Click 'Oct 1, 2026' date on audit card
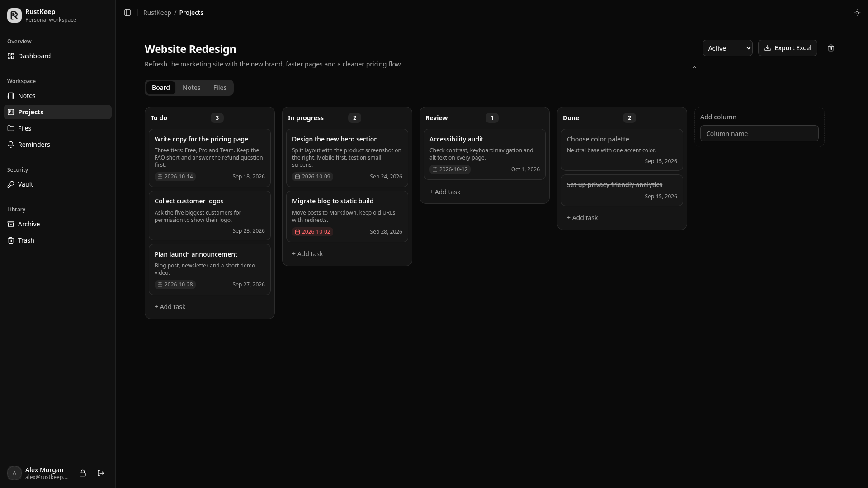Image resolution: width=868 pixels, height=488 pixels. tap(525, 169)
